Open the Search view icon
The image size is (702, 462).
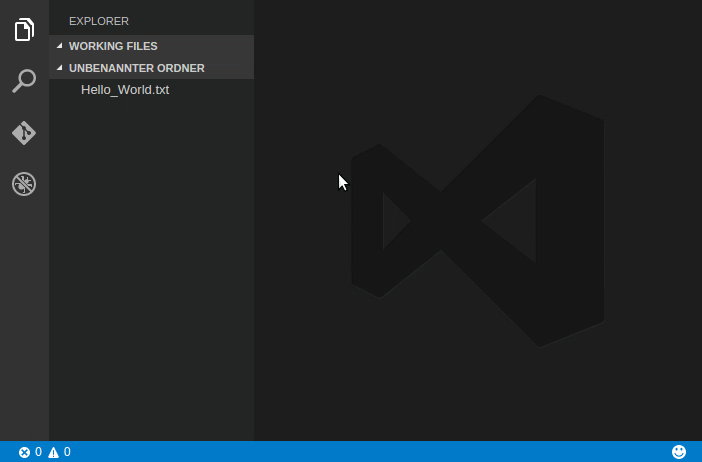click(x=24, y=81)
